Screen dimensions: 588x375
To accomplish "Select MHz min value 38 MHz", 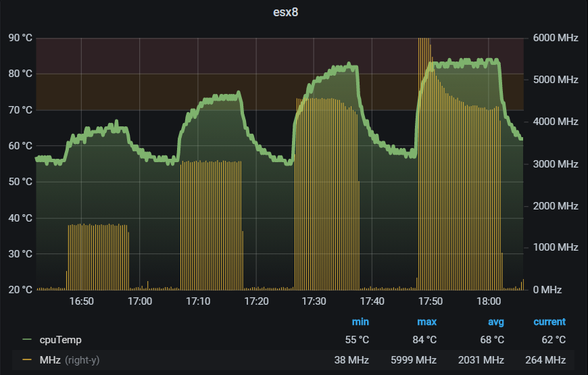I will [x=351, y=360].
